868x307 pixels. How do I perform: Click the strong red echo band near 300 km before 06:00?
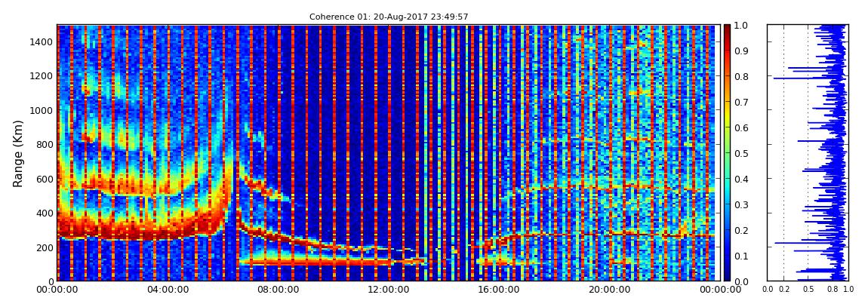pyautogui.click(x=144, y=227)
